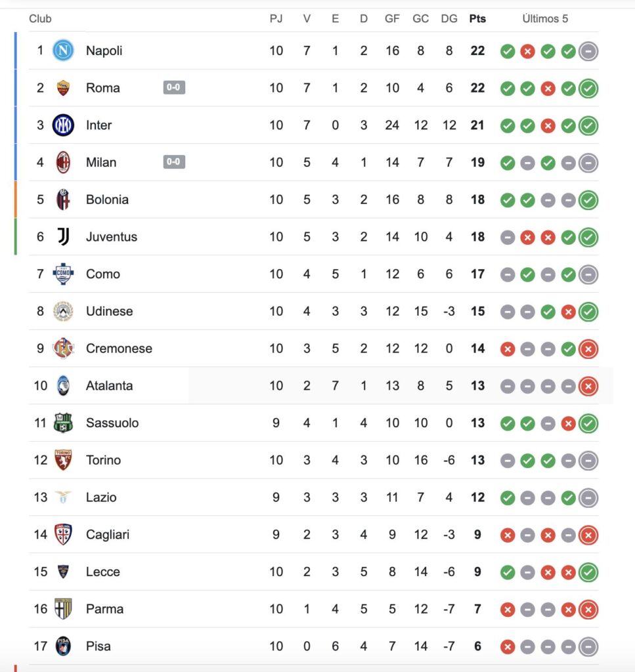The width and height of the screenshot is (635, 672).
Task: Open the Milan 0-0 live score badge
Action: (174, 162)
